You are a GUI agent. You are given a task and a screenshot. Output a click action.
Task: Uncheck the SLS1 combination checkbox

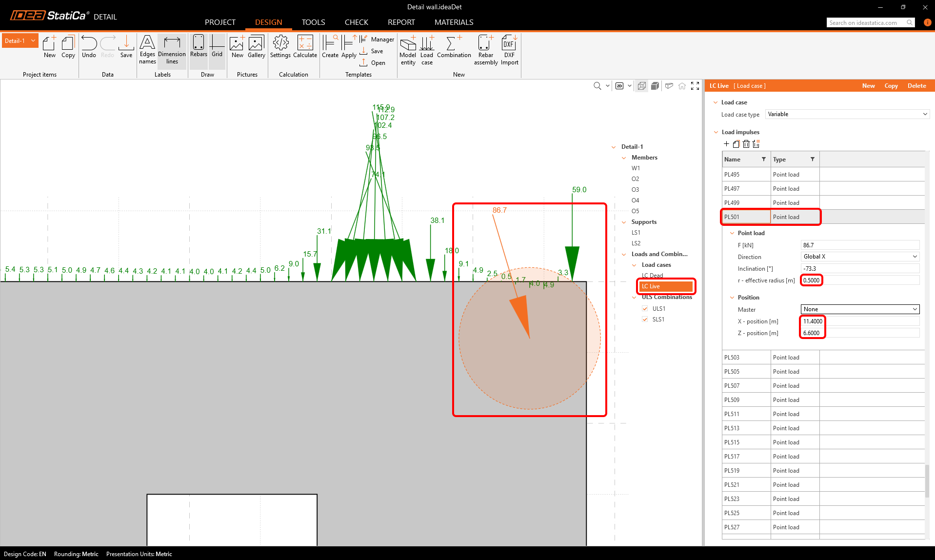(645, 320)
